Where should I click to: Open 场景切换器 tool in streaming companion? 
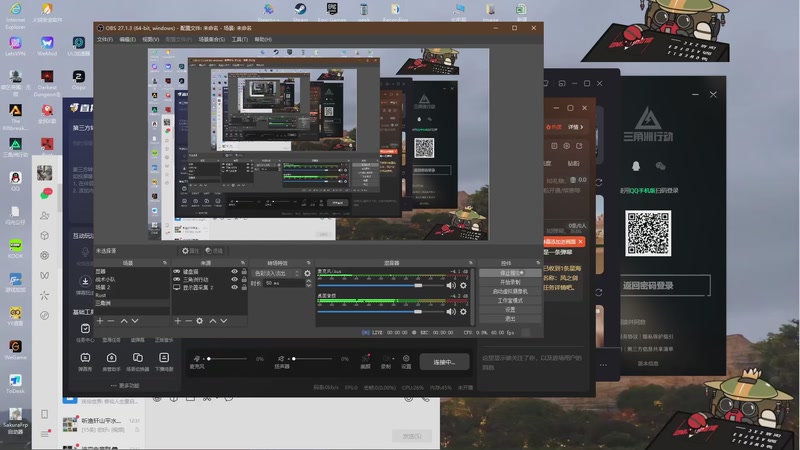click(138, 361)
